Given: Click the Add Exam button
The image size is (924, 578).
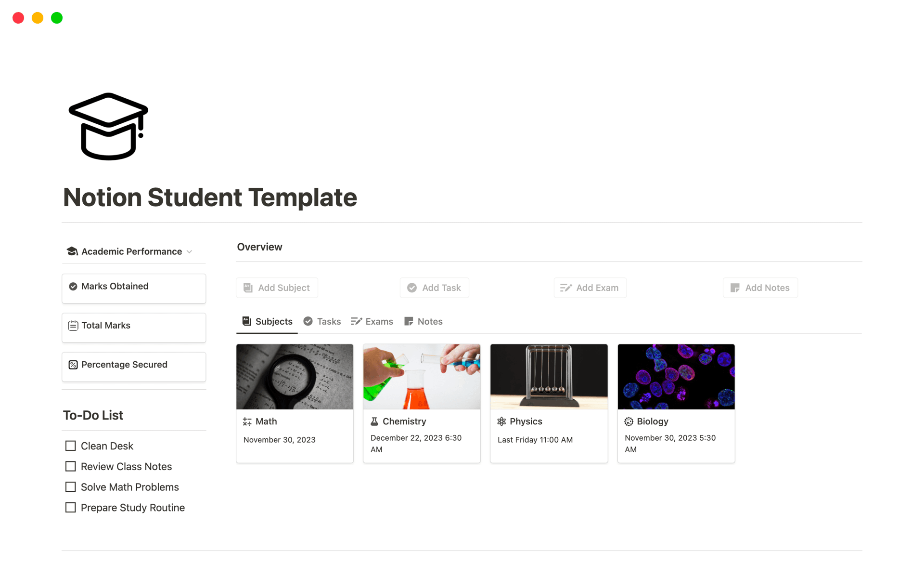Looking at the screenshot, I should click(590, 288).
